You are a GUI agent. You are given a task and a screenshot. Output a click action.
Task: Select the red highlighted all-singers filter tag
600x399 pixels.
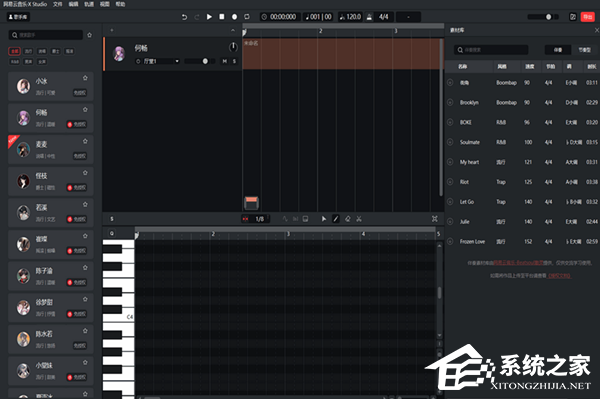click(15, 51)
